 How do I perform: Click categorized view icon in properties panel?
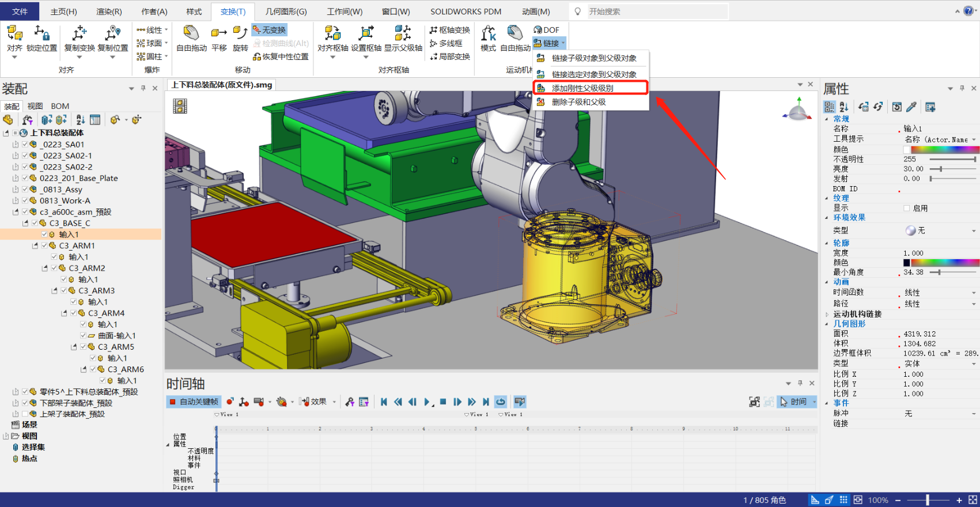(829, 107)
